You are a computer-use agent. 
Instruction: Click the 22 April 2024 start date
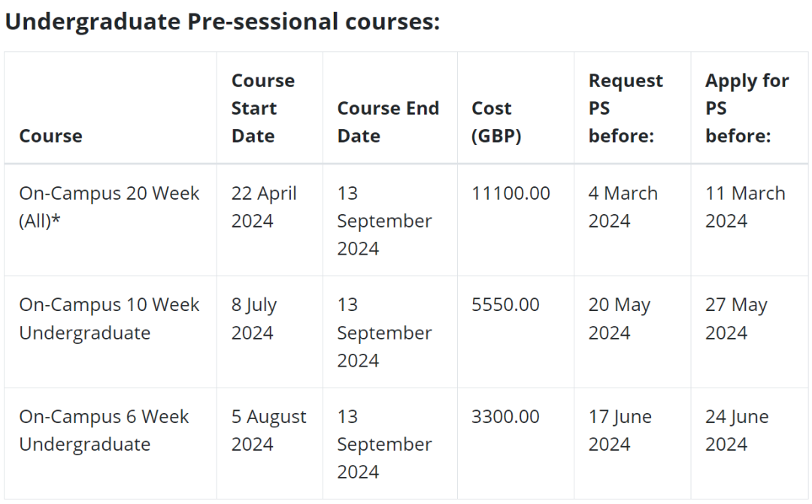[x=264, y=207]
